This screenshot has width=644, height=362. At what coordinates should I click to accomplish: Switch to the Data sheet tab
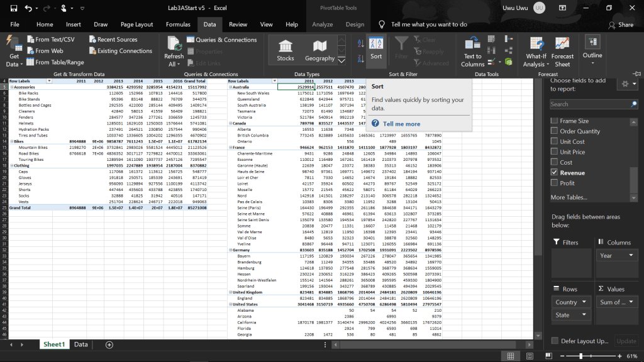click(81, 344)
